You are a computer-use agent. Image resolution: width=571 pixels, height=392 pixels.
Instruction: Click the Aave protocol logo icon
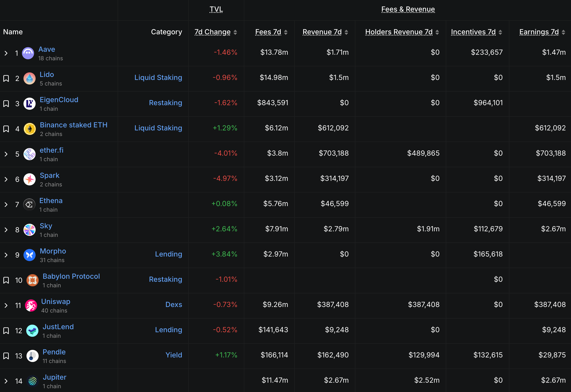28,53
